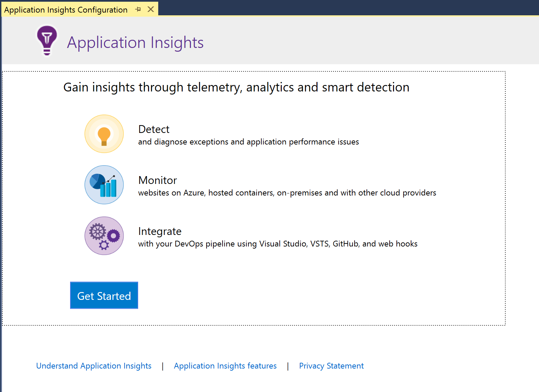The width and height of the screenshot is (539, 392).
Task: Click the Integrate heading text
Action: pyautogui.click(x=160, y=232)
